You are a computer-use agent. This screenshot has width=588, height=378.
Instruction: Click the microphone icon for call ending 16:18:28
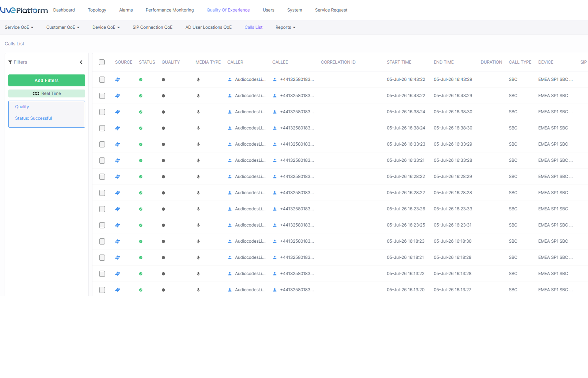198,258
